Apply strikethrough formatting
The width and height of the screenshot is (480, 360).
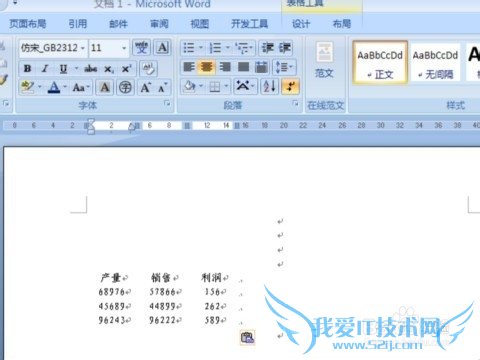click(90, 69)
